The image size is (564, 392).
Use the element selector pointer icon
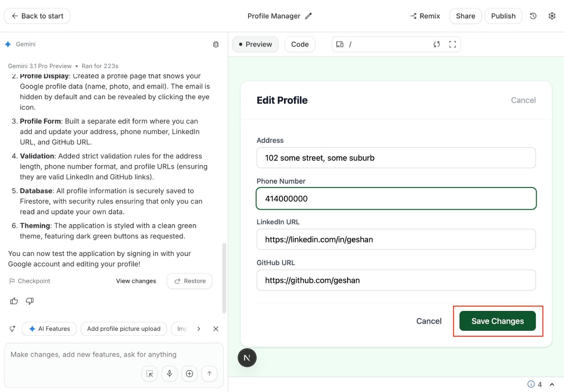click(x=149, y=374)
